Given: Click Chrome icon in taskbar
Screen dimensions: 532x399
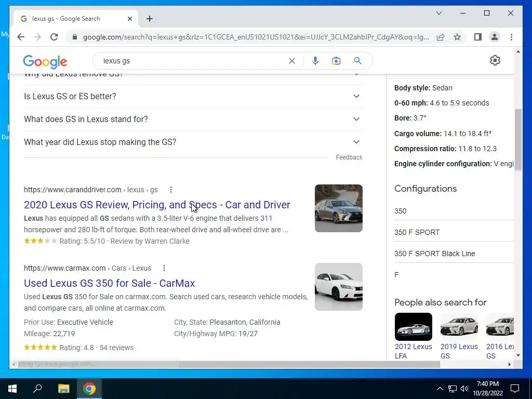Looking at the screenshot, I should tap(89, 389).
